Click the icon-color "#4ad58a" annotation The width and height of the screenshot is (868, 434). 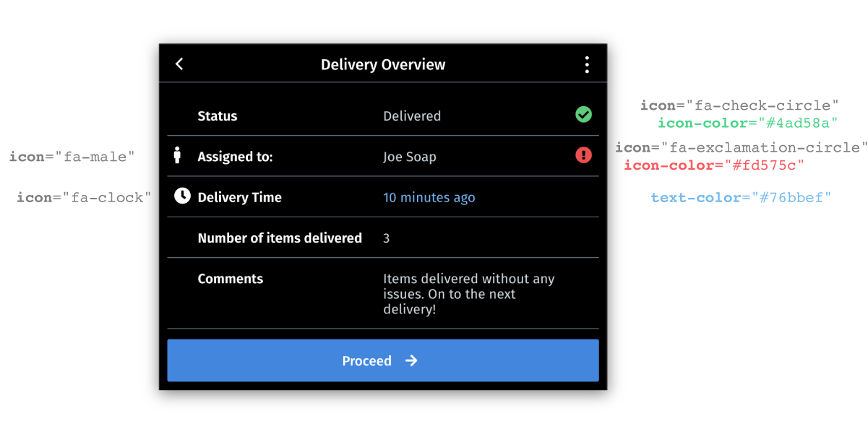748,123
